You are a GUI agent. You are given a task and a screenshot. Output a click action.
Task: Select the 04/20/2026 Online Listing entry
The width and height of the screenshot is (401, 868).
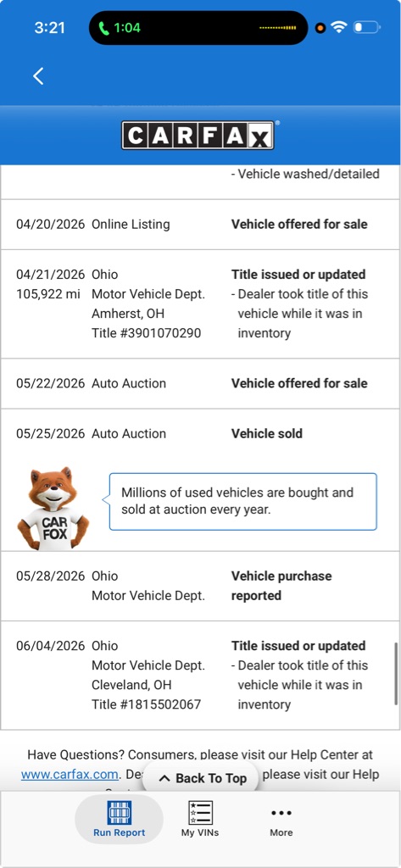tap(200, 224)
